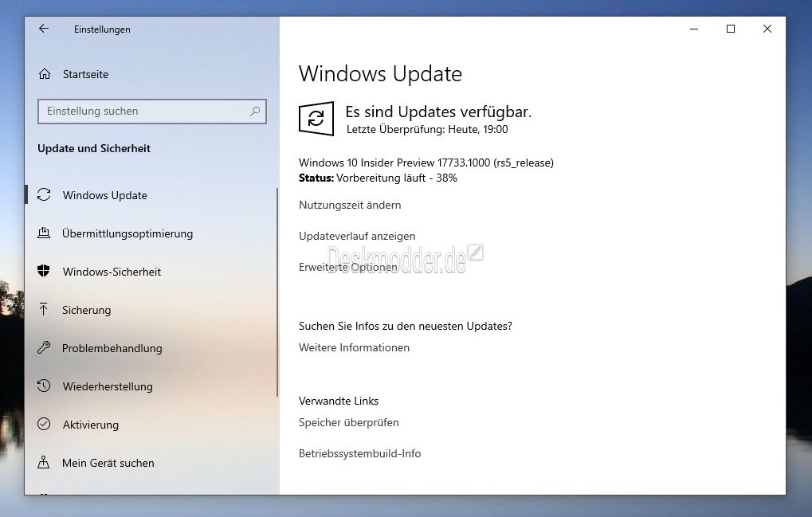Viewport: 812px width, 517px height.
Task: Open Übermittlungsoptimierung settings
Action: 127,233
